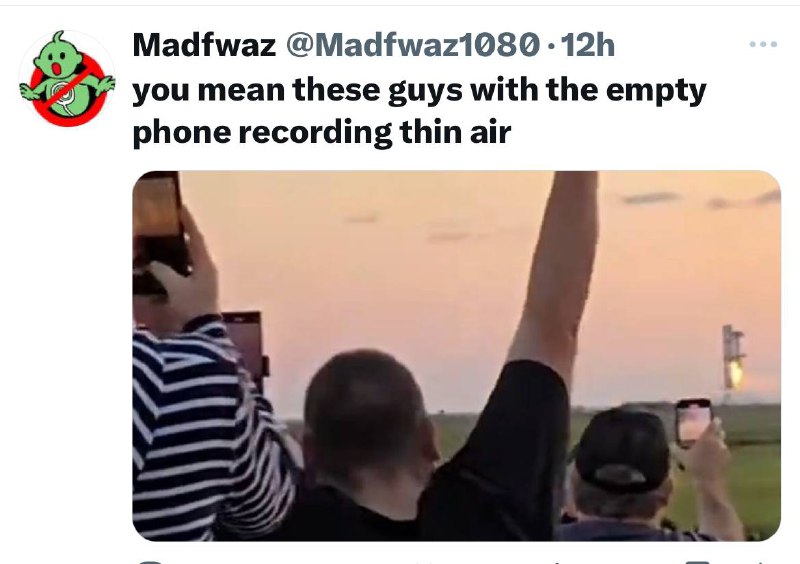
Task: Click the partially visible share icon at bottom right
Action: click(x=763, y=562)
